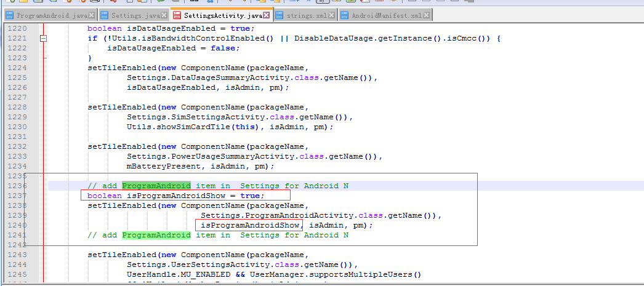
Task: Switch to the ProgramAndroid.java tab
Action: pos(50,15)
